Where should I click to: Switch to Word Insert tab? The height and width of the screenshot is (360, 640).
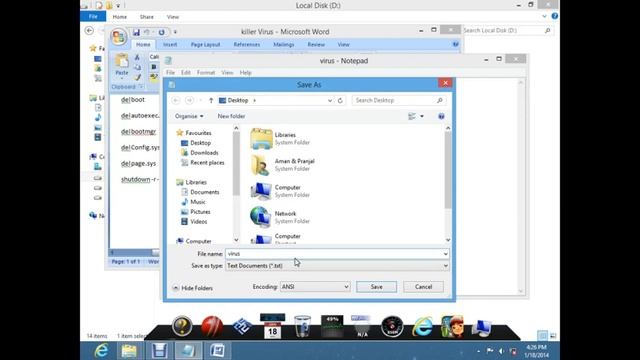(170, 44)
